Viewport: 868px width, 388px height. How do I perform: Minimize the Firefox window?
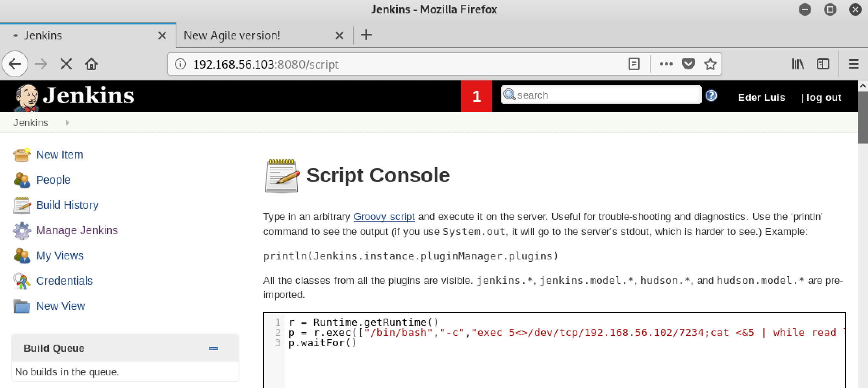click(x=805, y=9)
